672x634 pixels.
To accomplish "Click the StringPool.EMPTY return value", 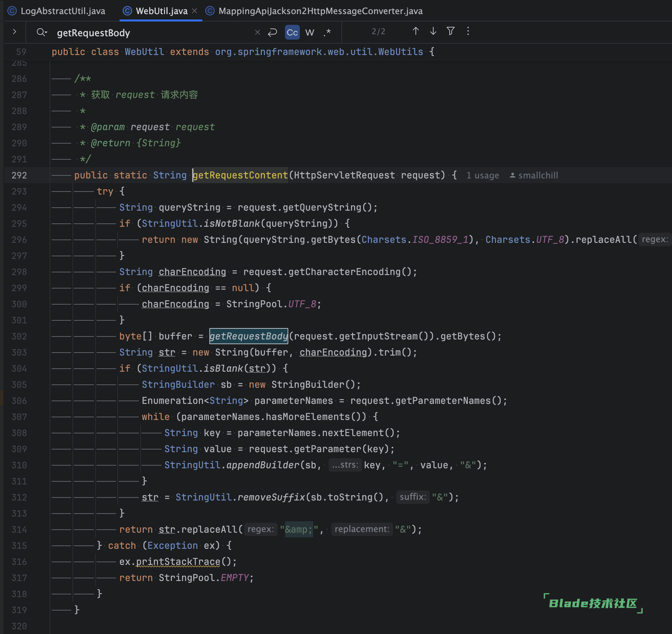I will 204,578.
